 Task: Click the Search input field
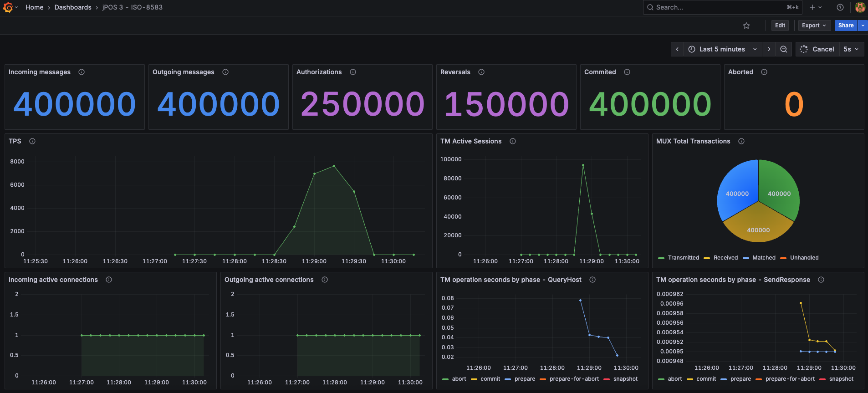point(720,7)
